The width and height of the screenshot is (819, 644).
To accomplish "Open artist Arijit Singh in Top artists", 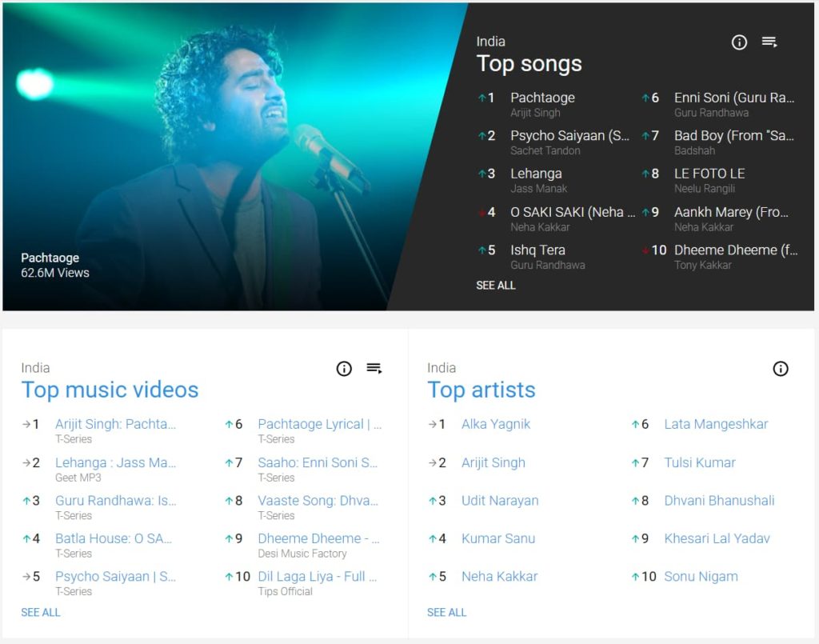I will click(493, 462).
